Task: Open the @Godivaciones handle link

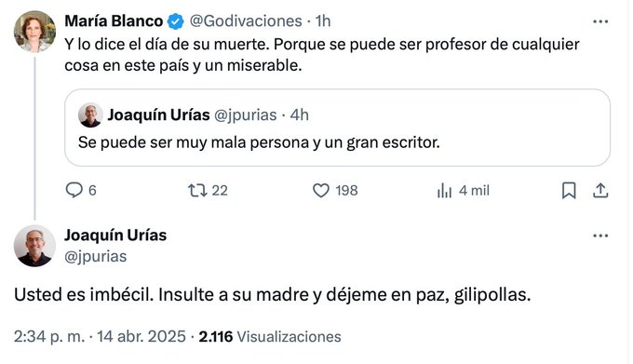Action: pos(246,21)
